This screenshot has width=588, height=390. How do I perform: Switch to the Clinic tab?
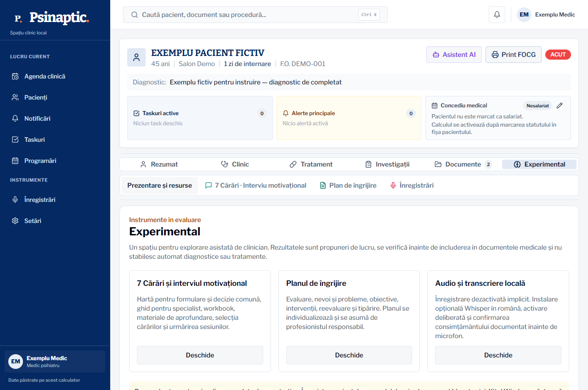(x=235, y=164)
